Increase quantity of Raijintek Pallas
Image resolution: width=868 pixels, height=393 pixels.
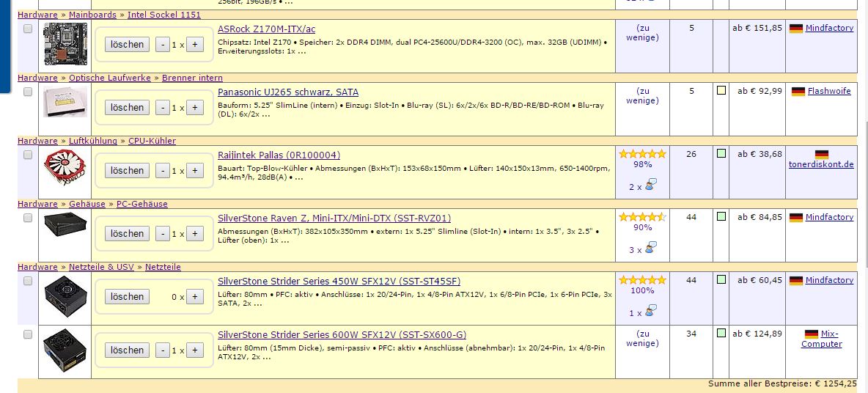(195, 171)
